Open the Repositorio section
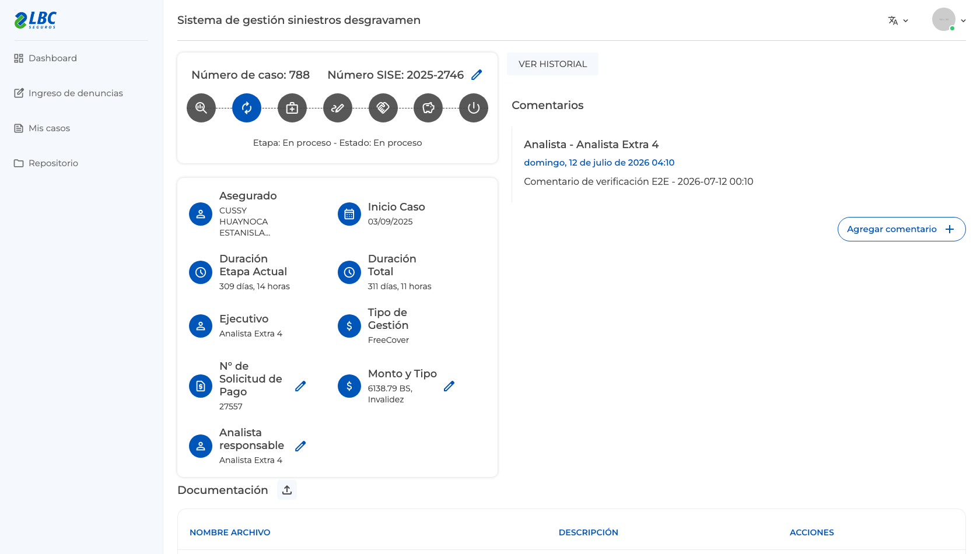The height and width of the screenshot is (554, 980). click(46, 163)
